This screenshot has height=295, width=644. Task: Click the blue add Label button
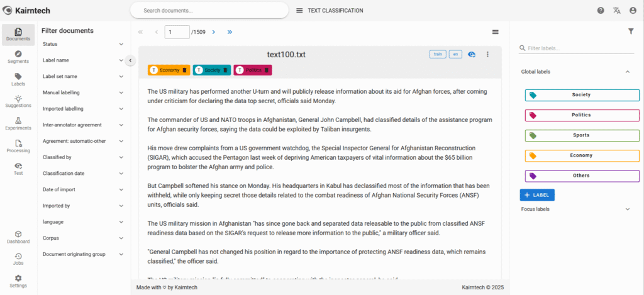coord(537,195)
